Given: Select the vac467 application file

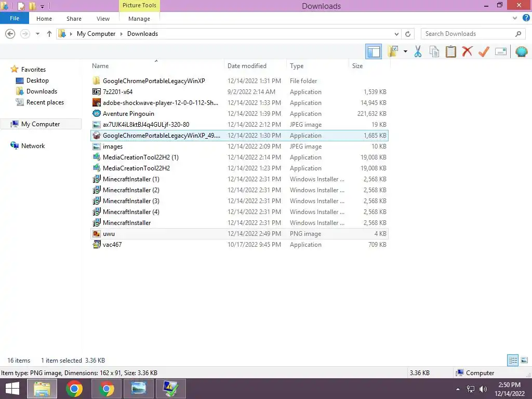Looking at the screenshot, I should [x=240, y=244].
